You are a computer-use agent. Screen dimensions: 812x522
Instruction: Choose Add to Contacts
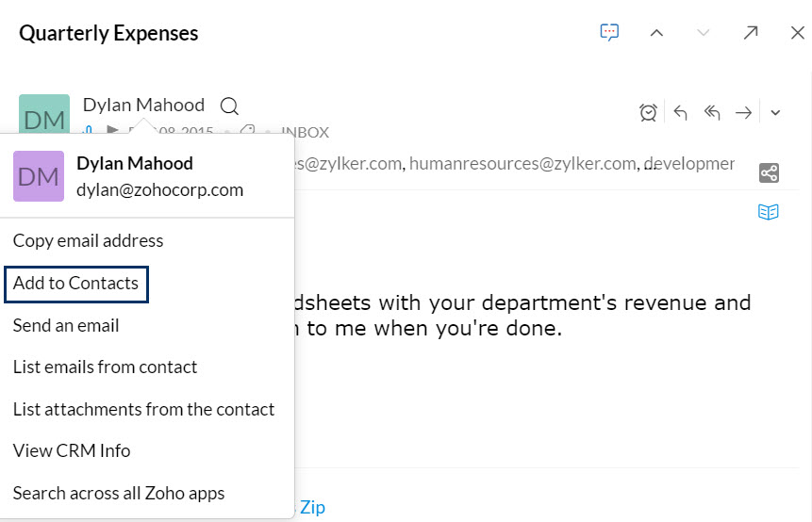click(76, 284)
